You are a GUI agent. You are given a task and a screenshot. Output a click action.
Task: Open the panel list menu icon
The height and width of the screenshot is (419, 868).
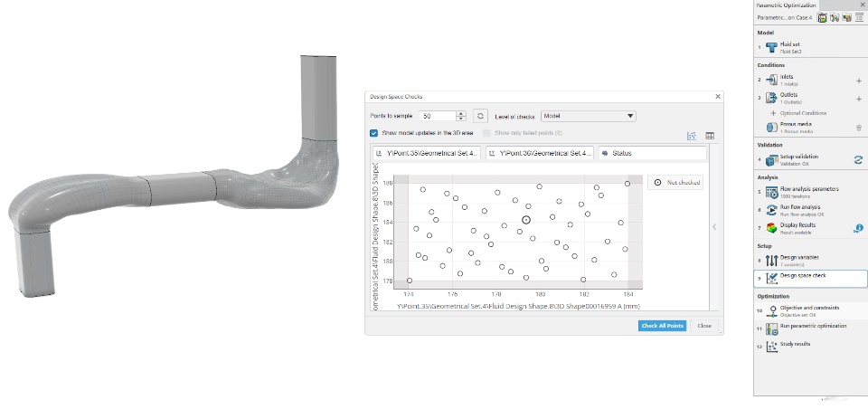pyautogui.click(x=859, y=18)
